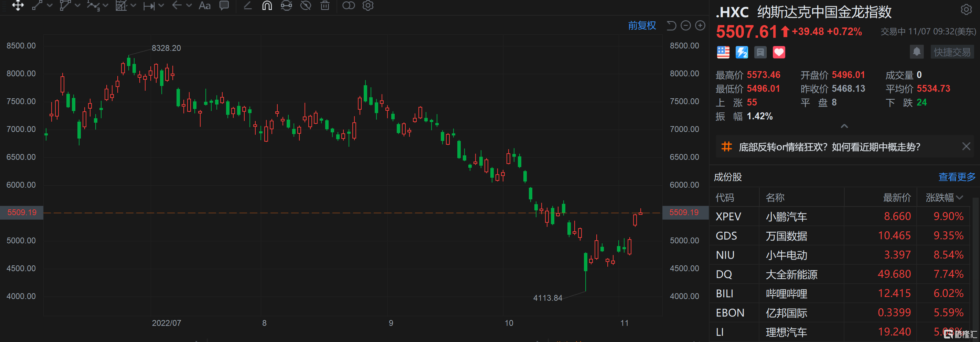Delete drawings with the trash icon
The width and height of the screenshot is (980, 342).
click(325, 5)
